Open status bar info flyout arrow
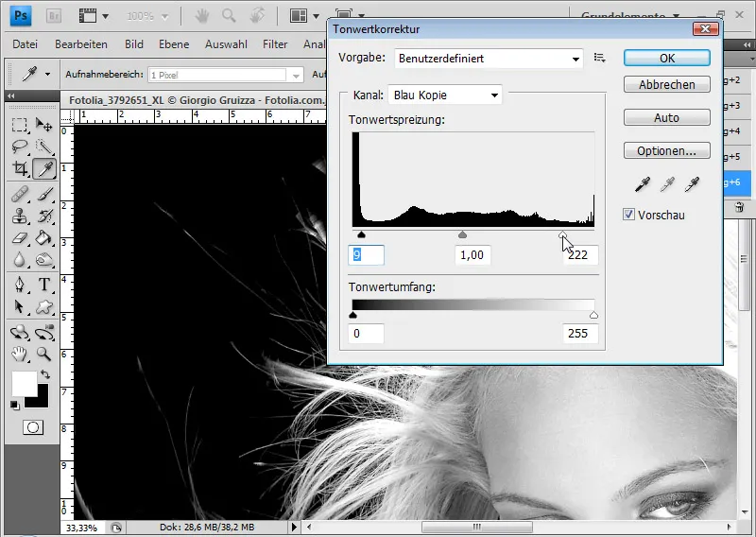Image resolution: width=756 pixels, height=537 pixels. (294, 527)
